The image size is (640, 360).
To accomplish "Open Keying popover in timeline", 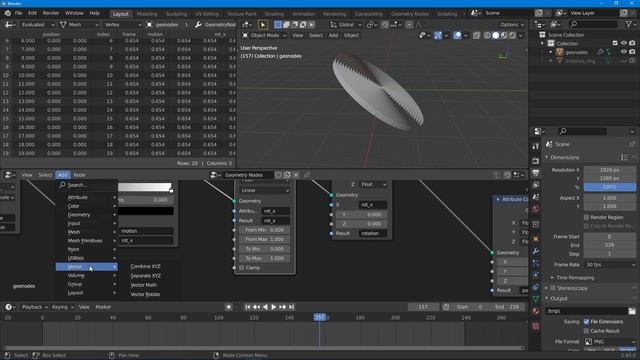I will pyautogui.click(x=62, y=307).
